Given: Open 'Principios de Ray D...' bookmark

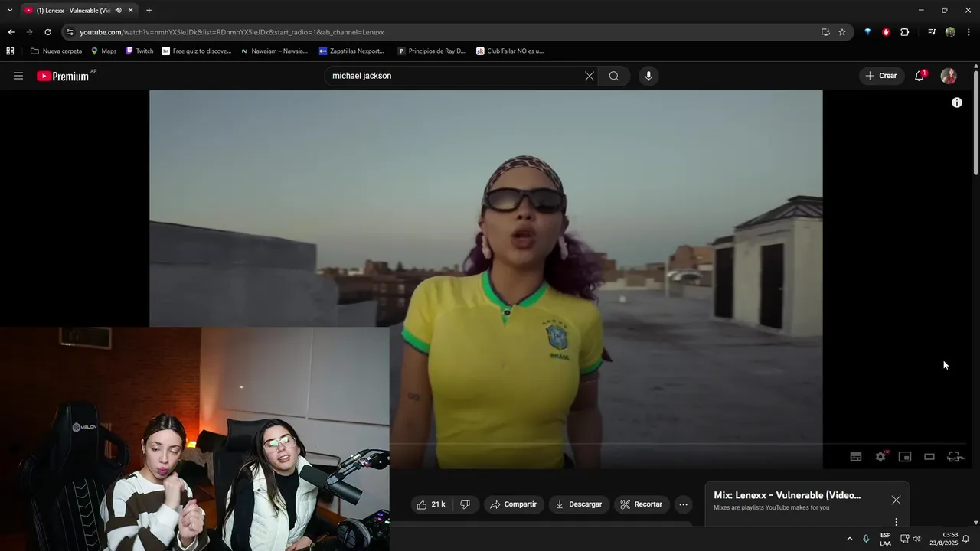Looking at the screenshot, I should [x=431, y=51].
